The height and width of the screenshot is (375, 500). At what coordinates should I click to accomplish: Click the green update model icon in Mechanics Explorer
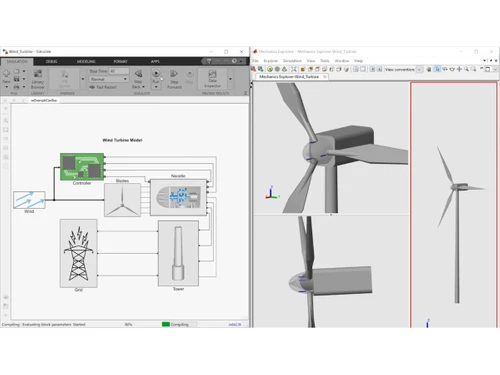point(270,69)
